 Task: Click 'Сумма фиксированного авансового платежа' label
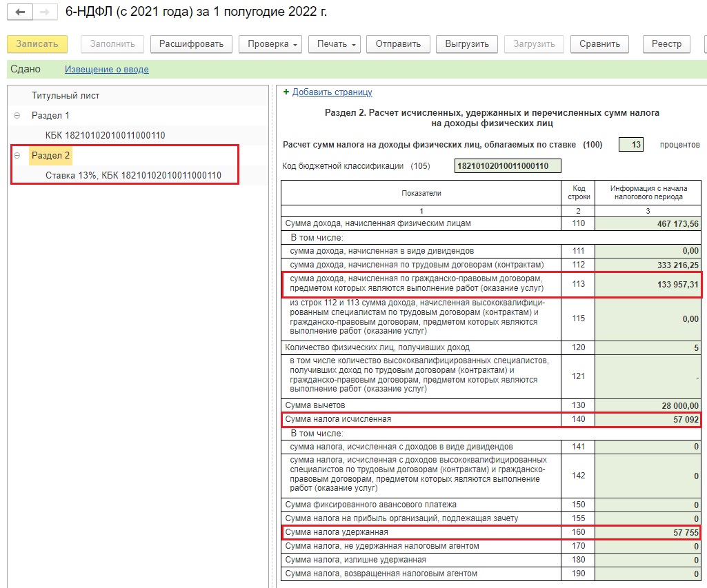tap(370, 504)
